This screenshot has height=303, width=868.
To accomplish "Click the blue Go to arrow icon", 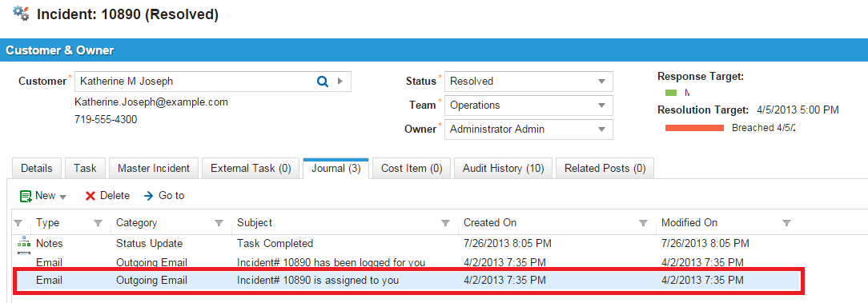I will point(148,196).
